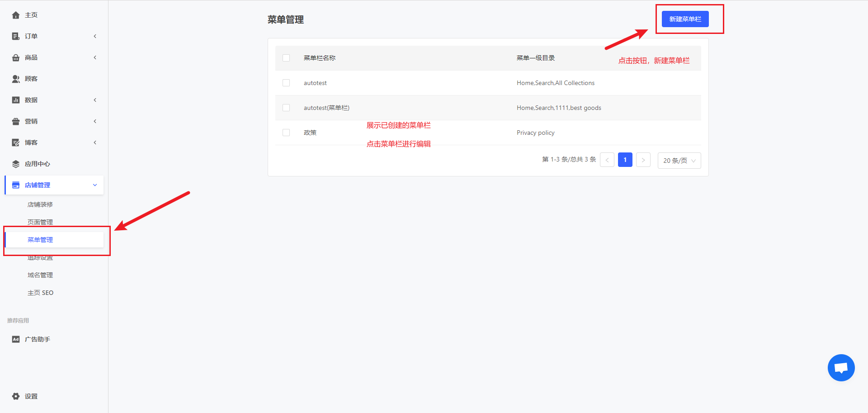868x413 pixels.
Task: Go to next page arrow
Action: coord(643,160)
